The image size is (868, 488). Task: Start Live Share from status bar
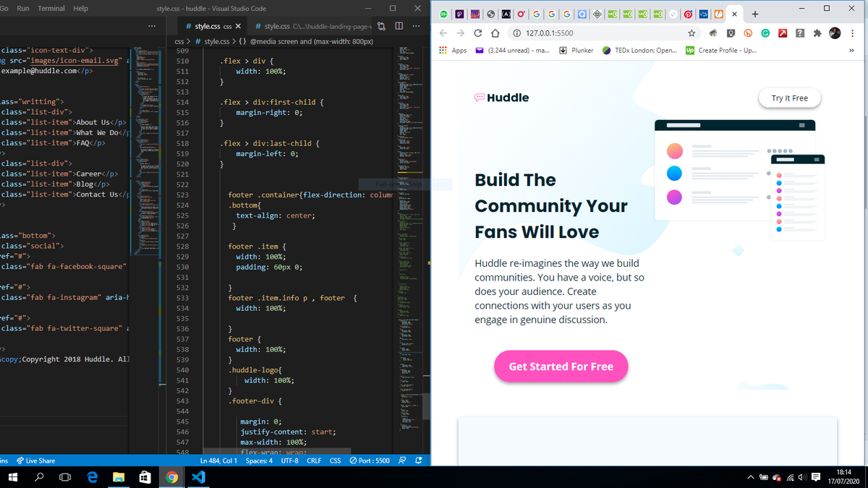tap(36, 461)
